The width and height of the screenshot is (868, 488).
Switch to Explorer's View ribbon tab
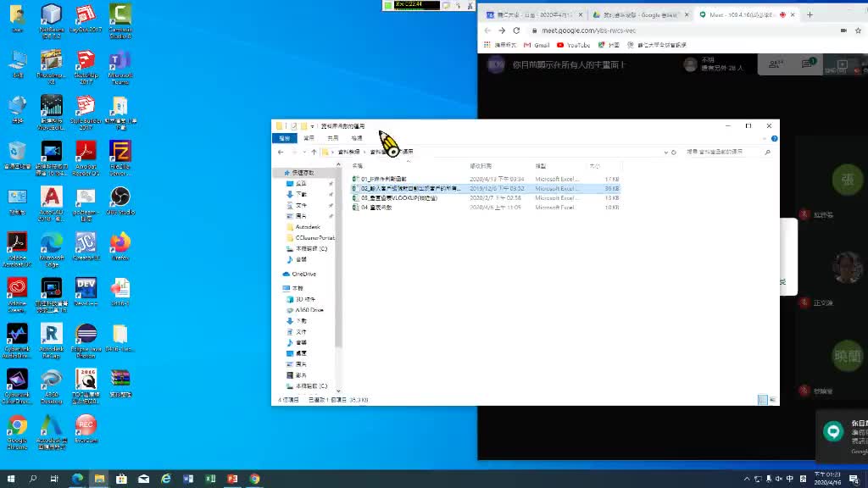pyautogui.click(x=357, y=138)
